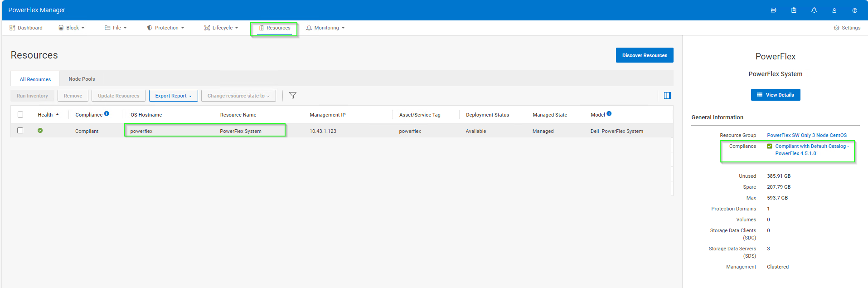Check the select-all header checkbox
The image size is (868, 288).
click(x=20, y=115)
